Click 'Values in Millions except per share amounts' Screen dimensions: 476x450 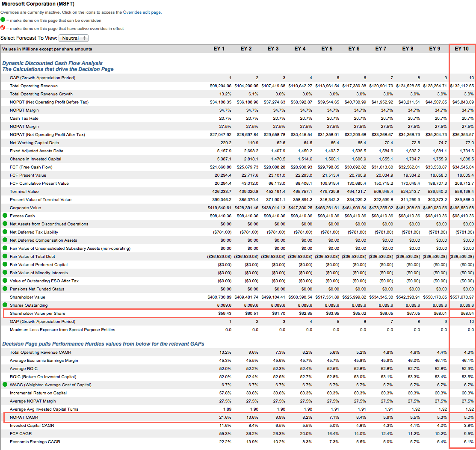tap(47, 49)
